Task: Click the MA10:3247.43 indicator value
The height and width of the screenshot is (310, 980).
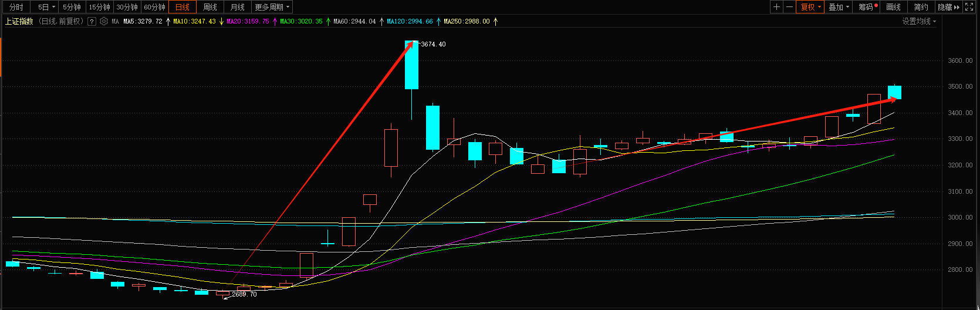Action: coord(194,21)
